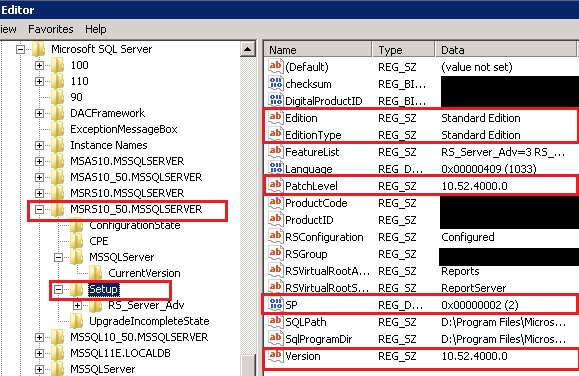Click the RSConfiguration data Configured
The height and width of the screenshot is (376, 579).
pyautogui.click(x=468, y=237)
